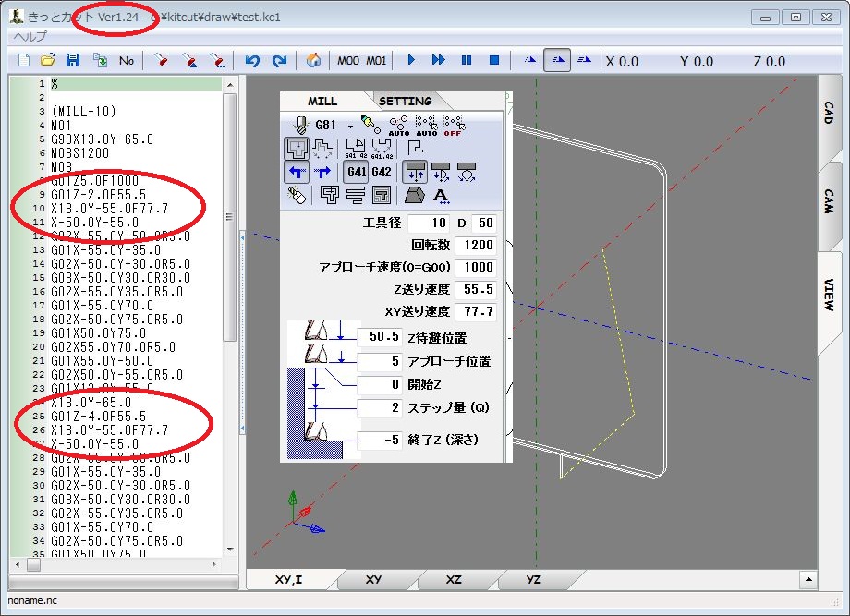Click the zigzag line pocket icon
The height and width of the screenshot is (616, 850).
point(356,195)
